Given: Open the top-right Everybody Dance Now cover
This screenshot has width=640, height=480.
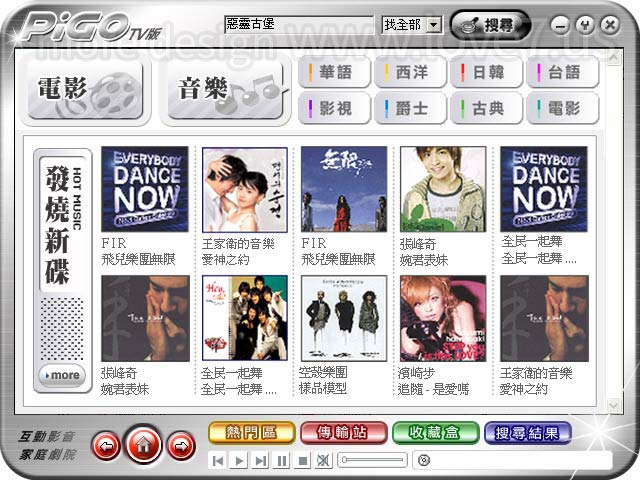Looking at the screenshot, I should tap(544, 189).
